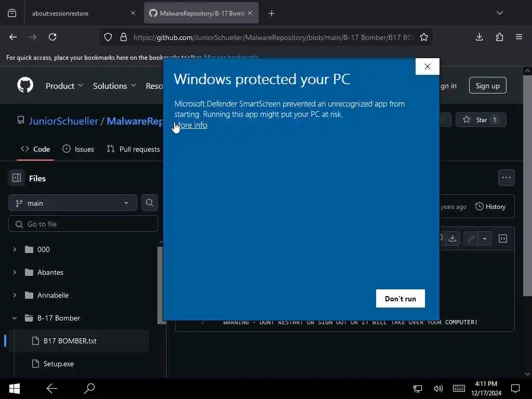Image resolution: width=532 pixels, height=399 pixels.
Task: Click the file tree scrollbar
Action: point(160,285)
